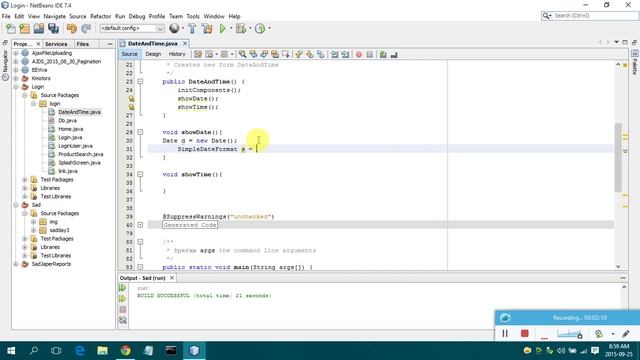The image size is (640, 360).
Task: Collapse the Login project node
Action: [x=16, y=87]
